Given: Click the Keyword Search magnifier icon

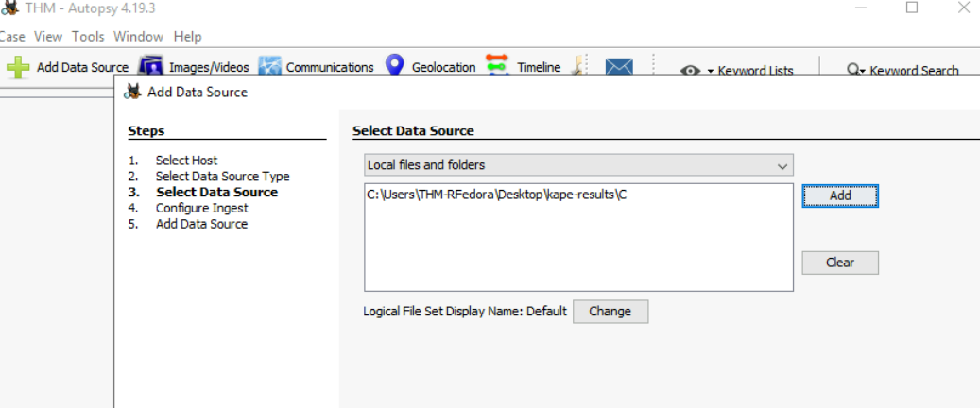Looking at the screenshot, I should click(x=854, y=71).
